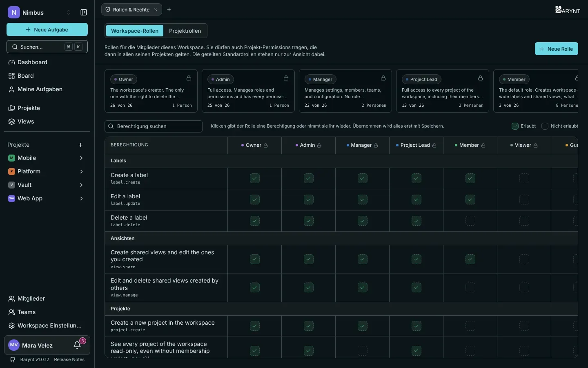Viewport: 588px width, 368px height.
Task: Open new tab with plus icon
Action: 169,9
